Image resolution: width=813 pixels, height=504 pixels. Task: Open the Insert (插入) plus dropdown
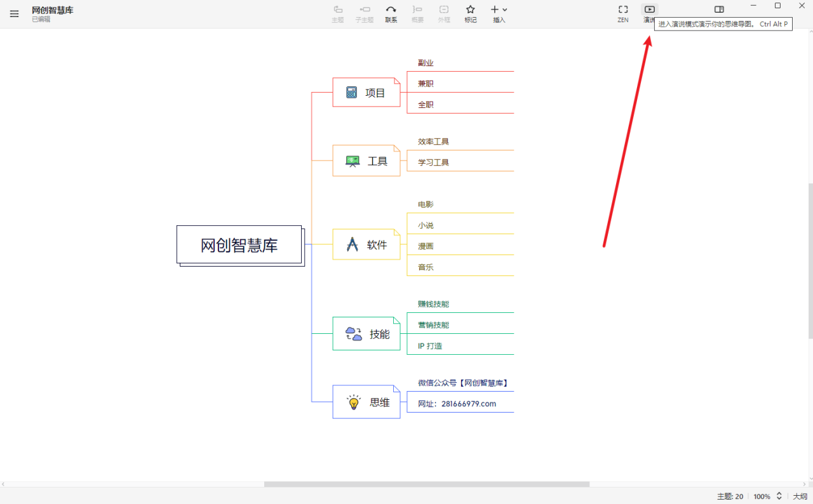(x=499, y=14)
